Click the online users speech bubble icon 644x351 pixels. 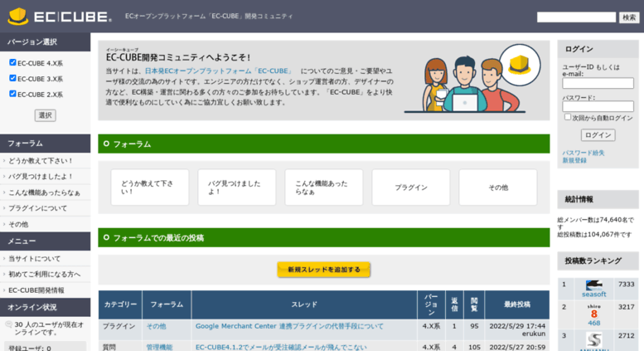pyautogui.click(x=8, y=324)
